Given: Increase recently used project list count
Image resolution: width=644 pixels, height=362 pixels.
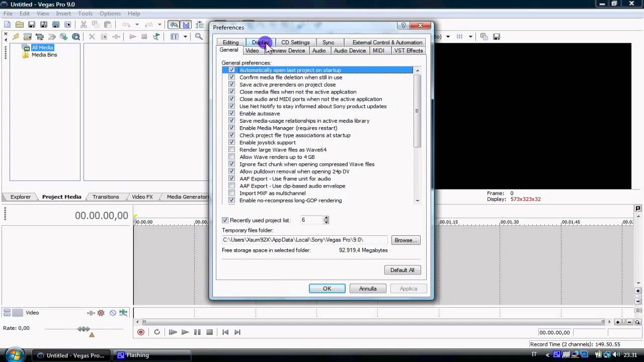Looking at the screenshot, I should tap(326, 218).
